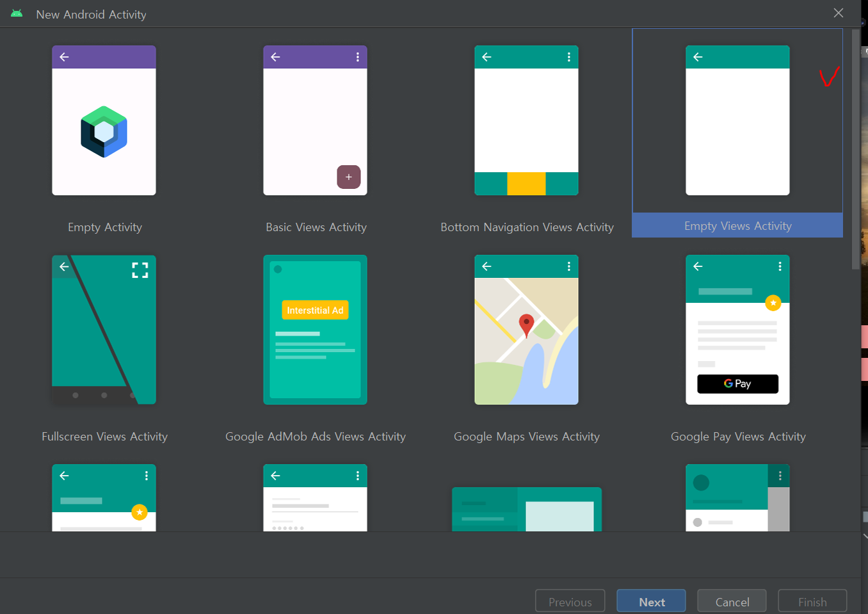Click the Google Pay Views Activity label
This screenshot has height=614, width=868.
[x=738, y=437]
